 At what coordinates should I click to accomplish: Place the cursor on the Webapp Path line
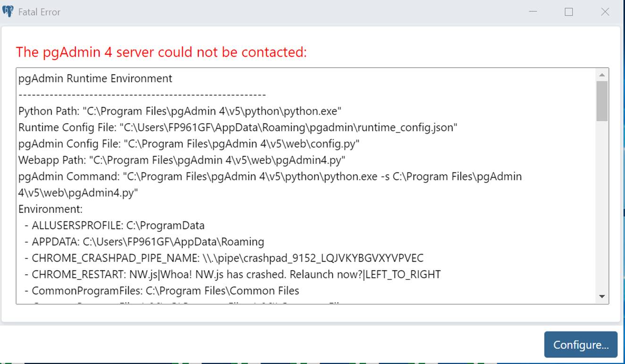182,160
